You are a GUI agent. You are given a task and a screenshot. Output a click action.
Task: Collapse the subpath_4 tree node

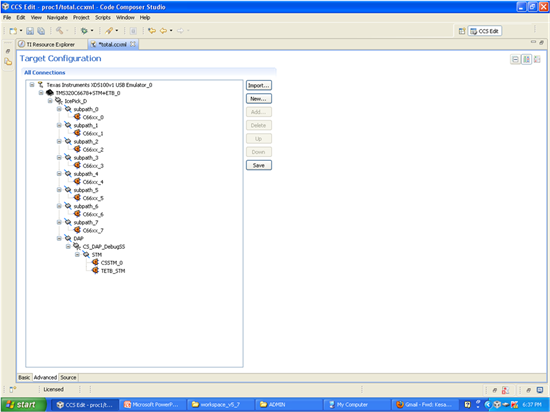click(59, 174)
